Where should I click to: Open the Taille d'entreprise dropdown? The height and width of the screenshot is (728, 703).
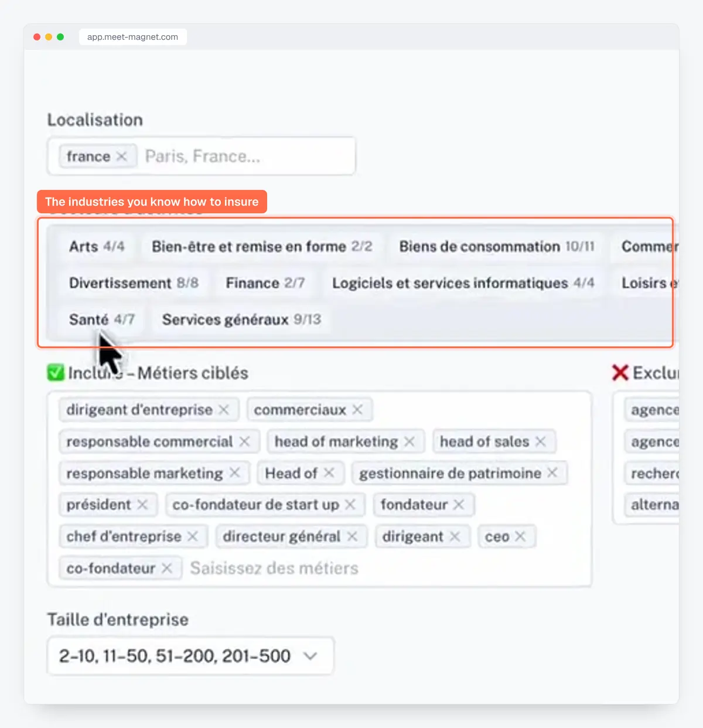(x=190, y=656)
